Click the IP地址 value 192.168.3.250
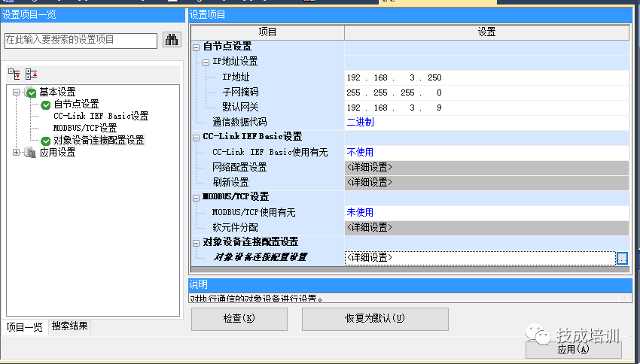Viewport: 640px width, 364px height. point(395,77)
